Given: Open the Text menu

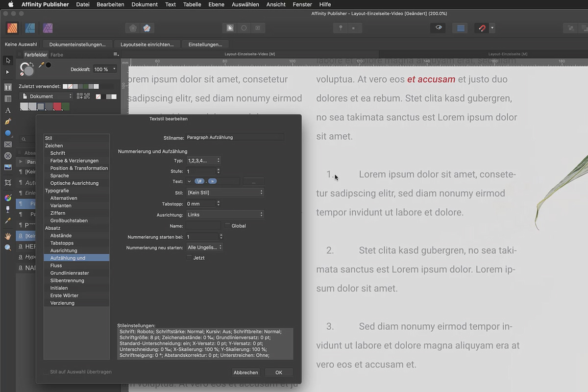Looking at the screenshot, I should [170, 4].
